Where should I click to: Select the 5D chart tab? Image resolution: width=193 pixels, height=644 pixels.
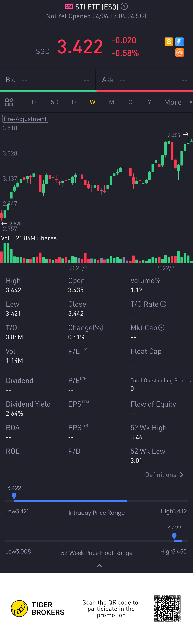(x=55, y=102)
